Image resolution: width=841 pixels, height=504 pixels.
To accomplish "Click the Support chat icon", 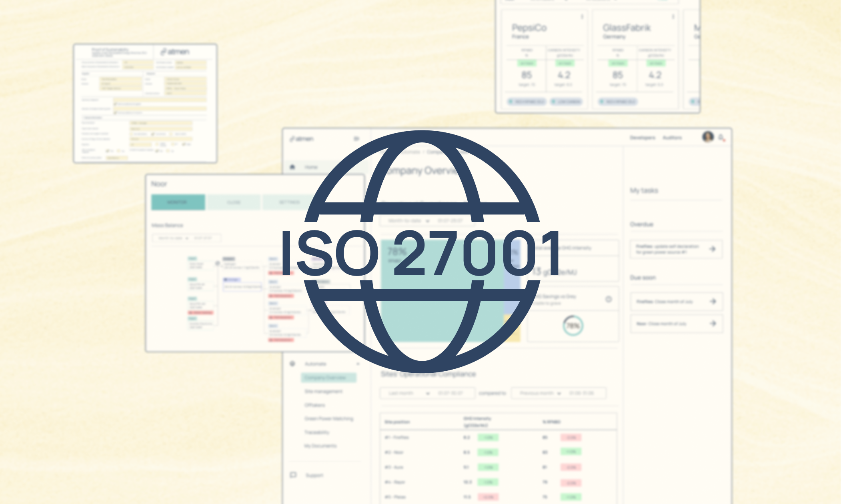I will point(293,475).
